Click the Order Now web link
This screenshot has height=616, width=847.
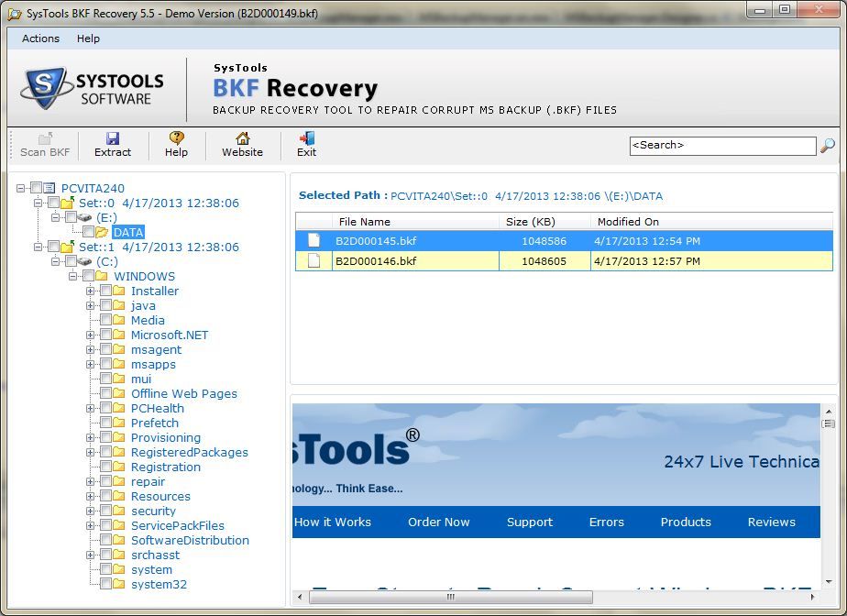438,522
